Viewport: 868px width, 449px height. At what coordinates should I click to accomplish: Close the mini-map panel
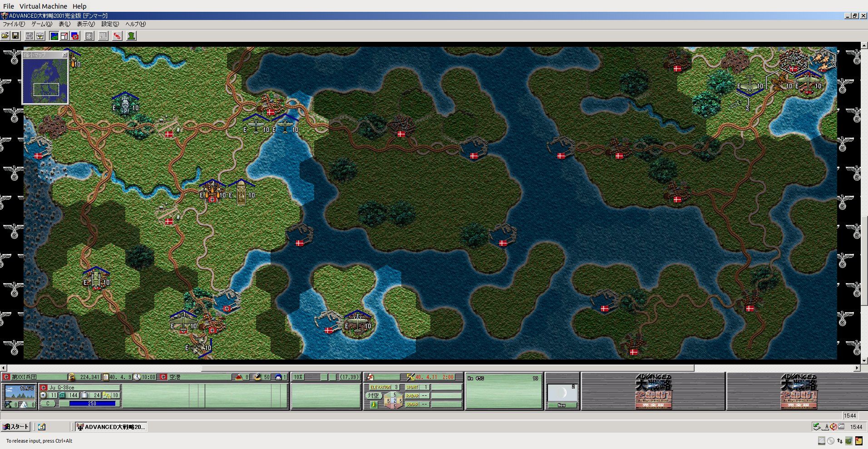click(64, 55)
